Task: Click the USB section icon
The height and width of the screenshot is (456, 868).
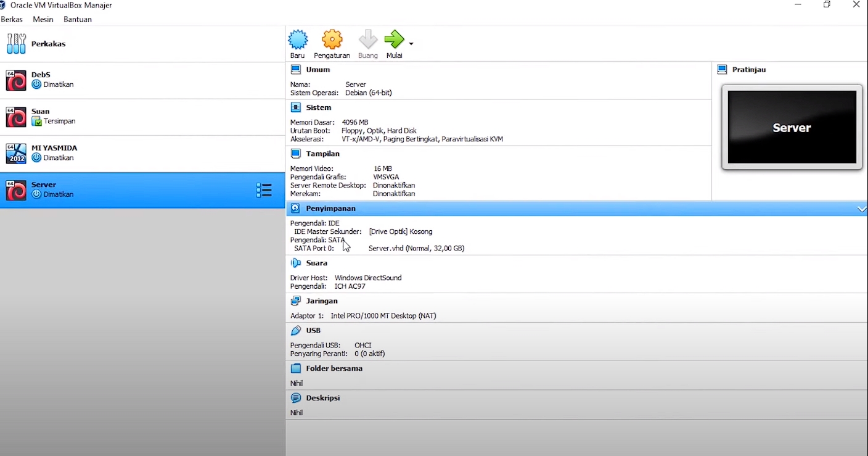Action: (296, 330)
